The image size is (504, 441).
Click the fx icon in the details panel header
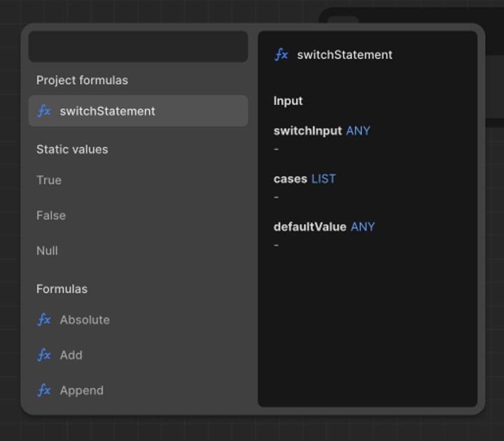tap(281, 55)
